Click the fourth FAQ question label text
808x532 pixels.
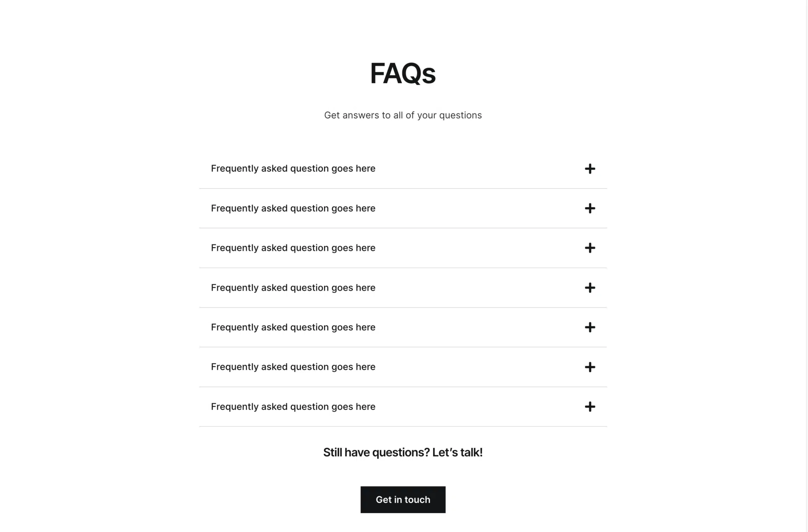293,288
